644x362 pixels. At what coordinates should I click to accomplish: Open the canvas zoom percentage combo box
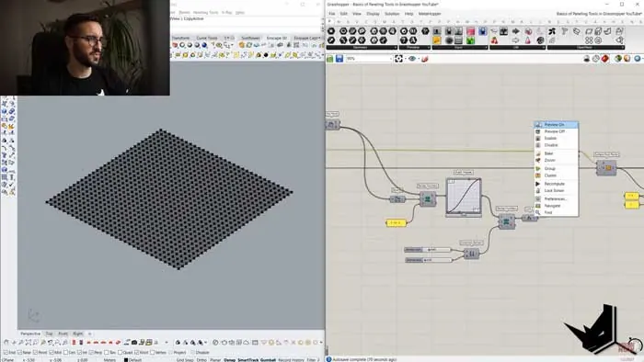click(369, 59)
